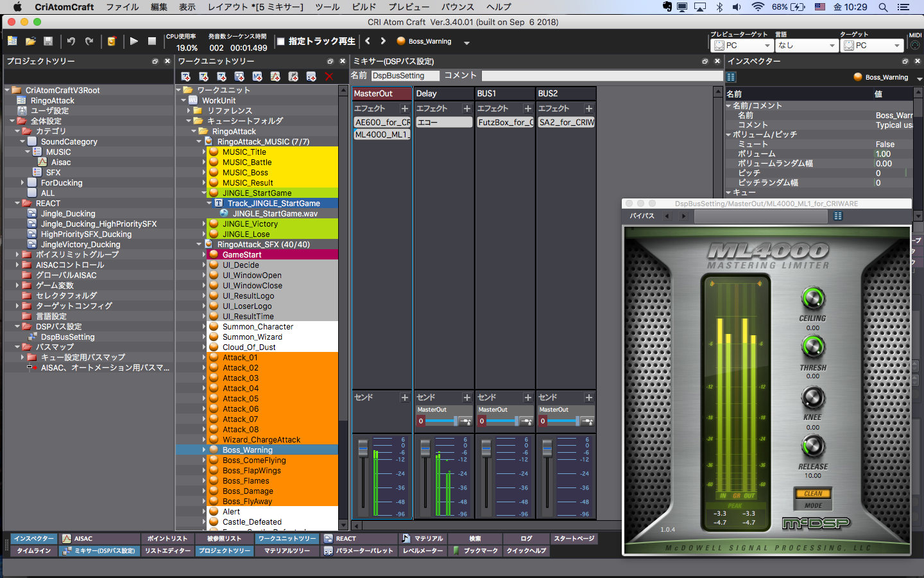
Task: Select Jingle_Ducking under REACT
Action: point(68,214)
